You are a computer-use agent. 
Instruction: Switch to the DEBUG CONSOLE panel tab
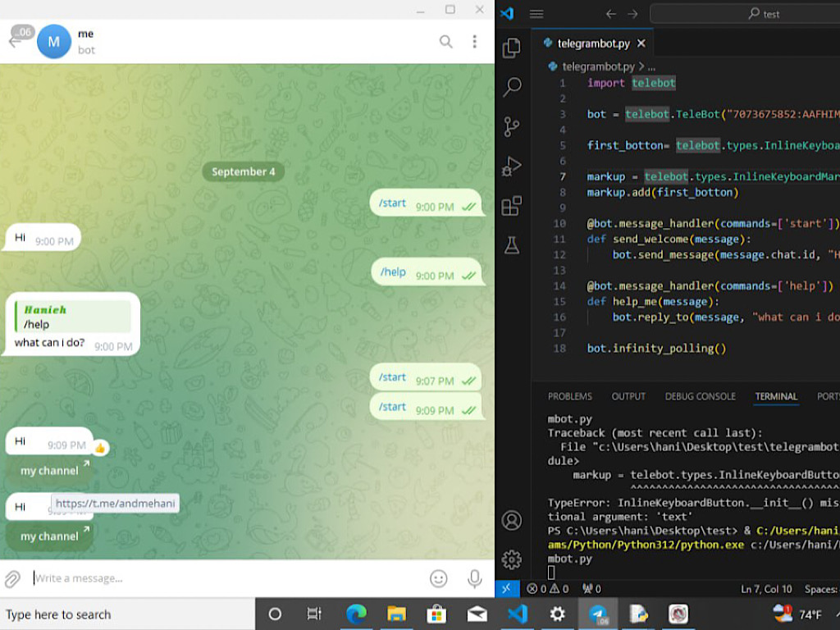click(701, 396)
